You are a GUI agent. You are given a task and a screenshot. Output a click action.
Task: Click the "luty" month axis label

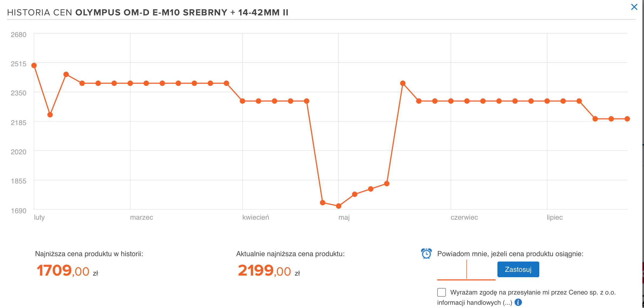39,217
